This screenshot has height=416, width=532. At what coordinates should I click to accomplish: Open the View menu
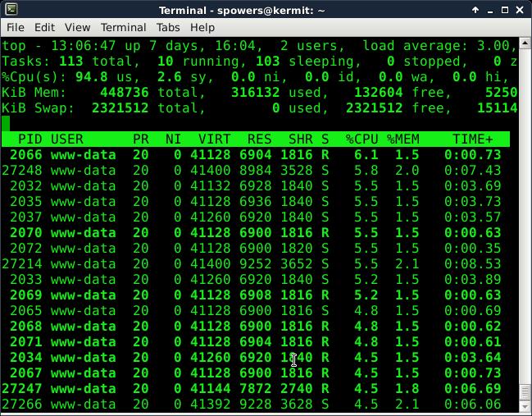77,27
